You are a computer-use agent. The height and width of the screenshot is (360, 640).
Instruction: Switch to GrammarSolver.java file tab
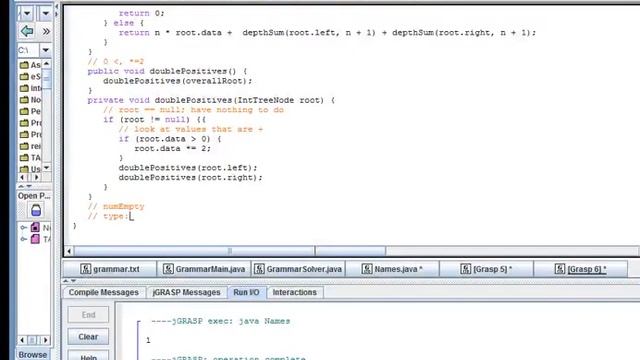(x=298, y=269)
